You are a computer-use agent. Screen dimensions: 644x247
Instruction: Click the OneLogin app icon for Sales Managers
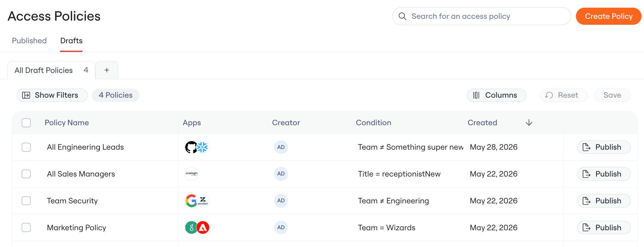pyautogui.click(x=191, y=174)
